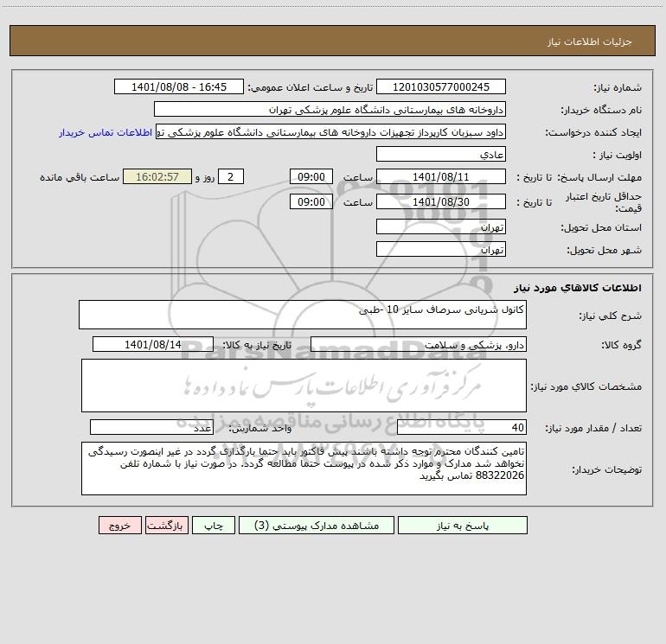Viewport: 666px width, 644px height.
Task: Click the deadline time field 09:00 beside 1401/08/11
Action: 311,177
